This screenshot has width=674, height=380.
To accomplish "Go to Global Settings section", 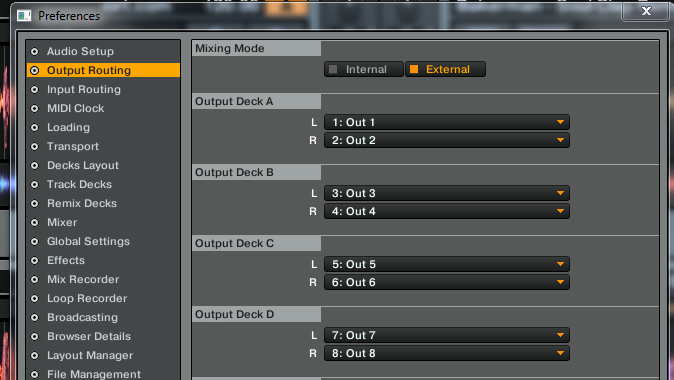I will (88, 241).
